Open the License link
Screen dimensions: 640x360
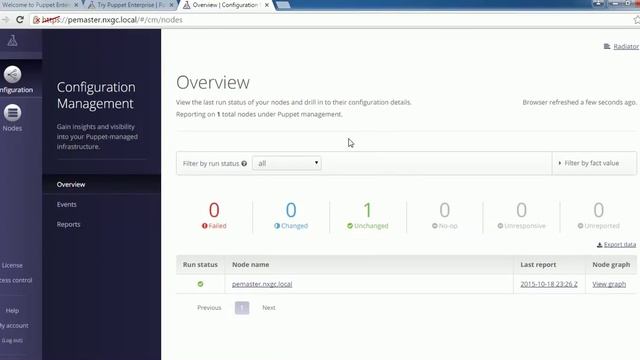click(x=12, y=265)
